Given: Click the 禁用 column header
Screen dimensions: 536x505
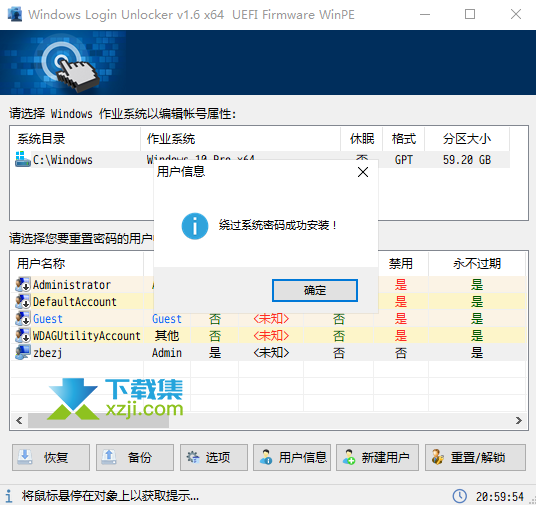Looking at the screenshot, I should click(401, 264).
